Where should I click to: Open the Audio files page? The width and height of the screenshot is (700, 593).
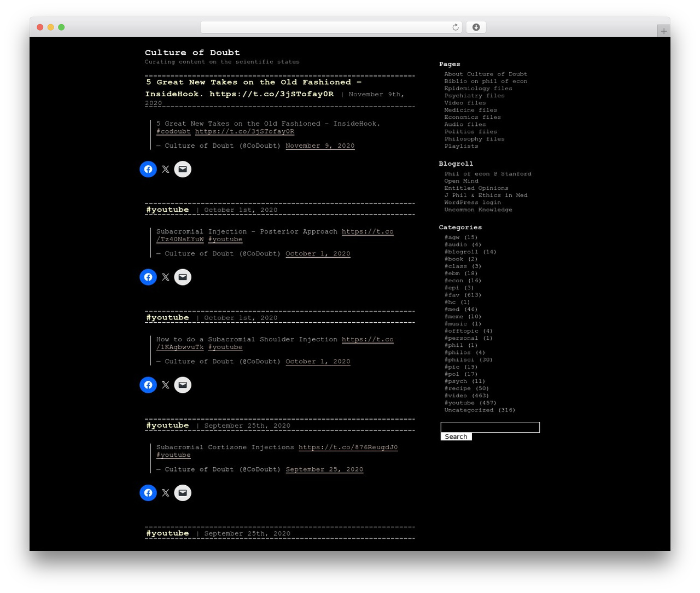(x=465, y=124)
